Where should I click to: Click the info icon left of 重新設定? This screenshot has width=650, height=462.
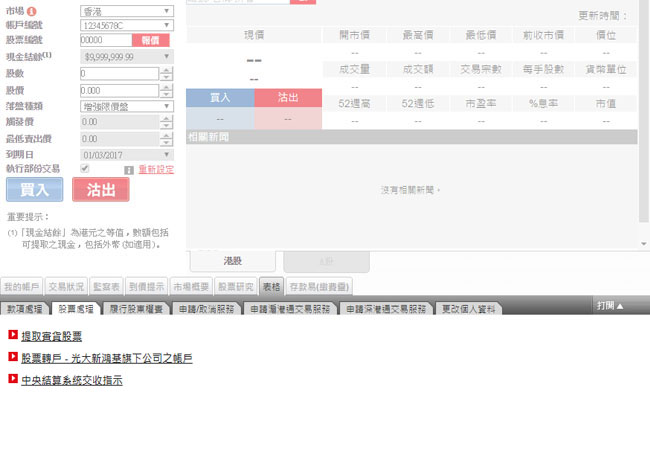[128, 170]
